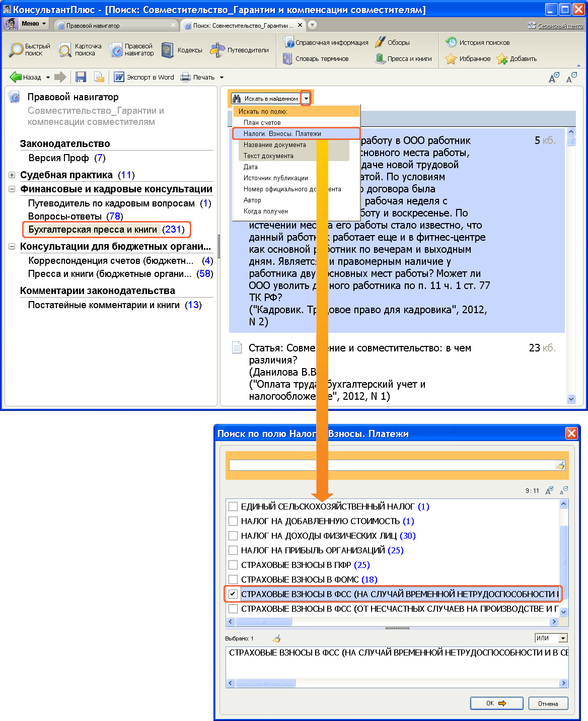The image size is (588, 721).
Task: Open Бухгалтерская пресса и книги (231)
Action: [107, 230]
